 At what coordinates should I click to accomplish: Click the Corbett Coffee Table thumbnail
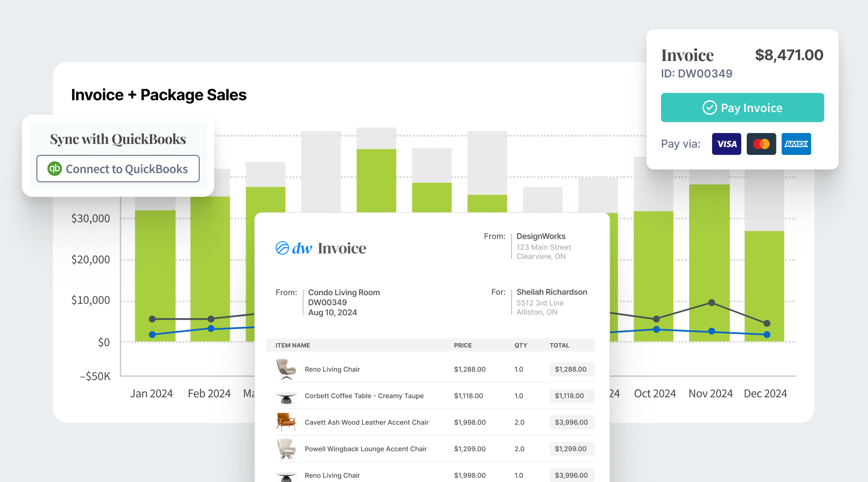[x=286, y=396]
